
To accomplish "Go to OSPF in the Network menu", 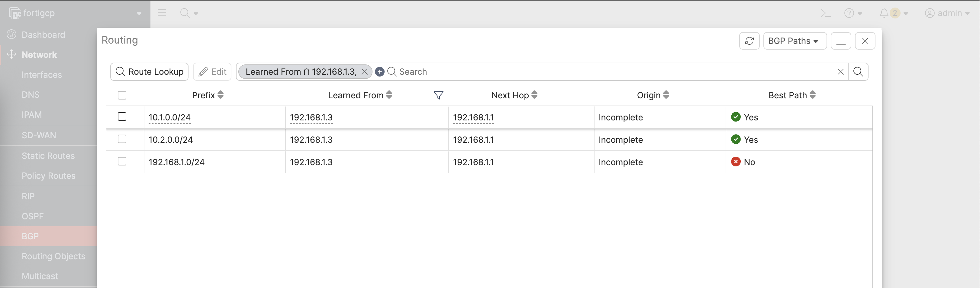I will 33,216.
